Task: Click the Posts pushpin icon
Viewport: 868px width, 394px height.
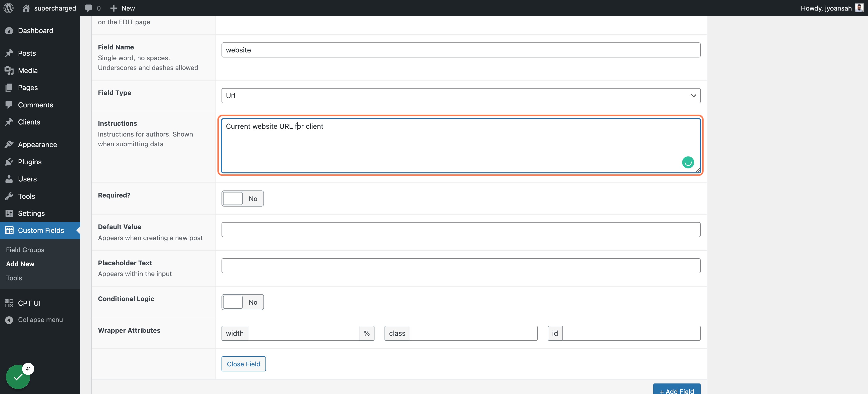Action: pos(9,53)
